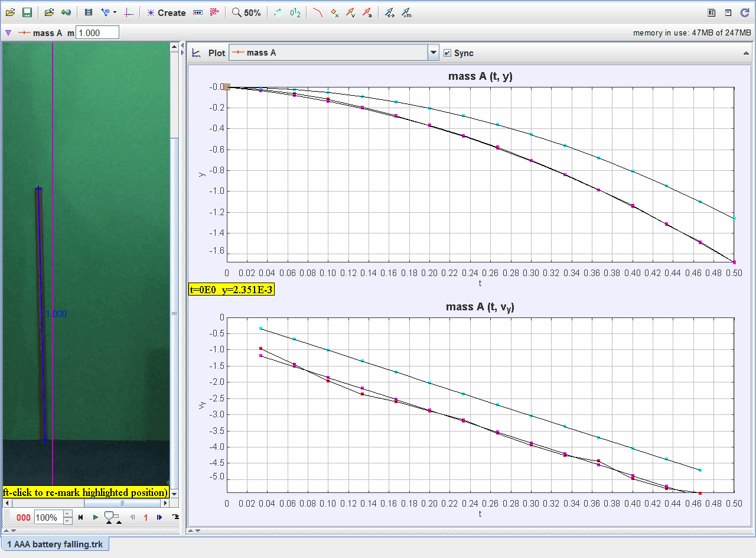This screenshot has width=756, height=558.
Task: Expand the mass A plot track dropdown
Action: (434, 53)
